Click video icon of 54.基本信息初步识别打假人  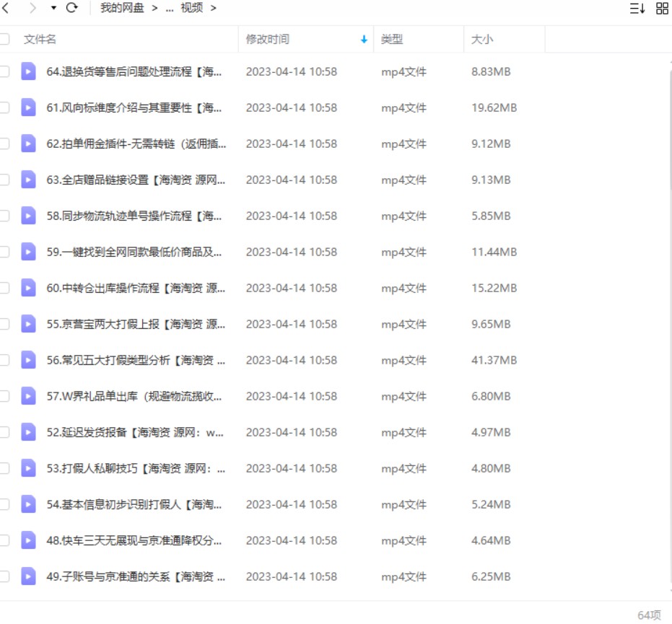coord(28,504)
